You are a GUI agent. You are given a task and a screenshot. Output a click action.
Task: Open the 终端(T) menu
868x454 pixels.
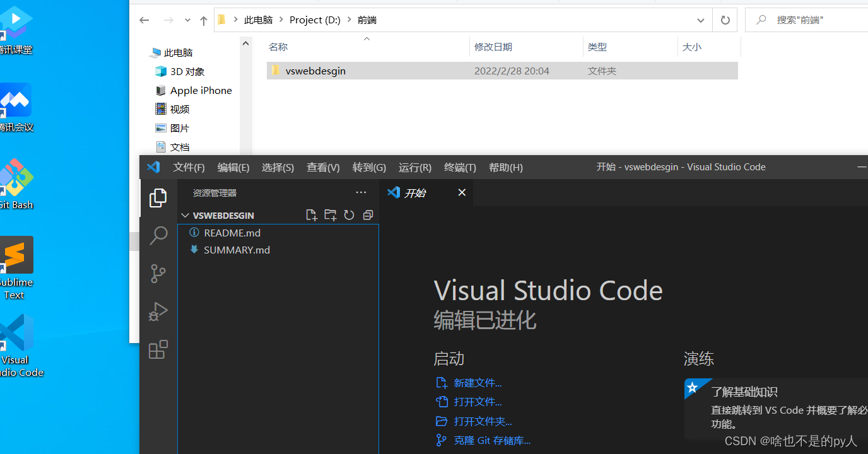(x=459, y=167)
